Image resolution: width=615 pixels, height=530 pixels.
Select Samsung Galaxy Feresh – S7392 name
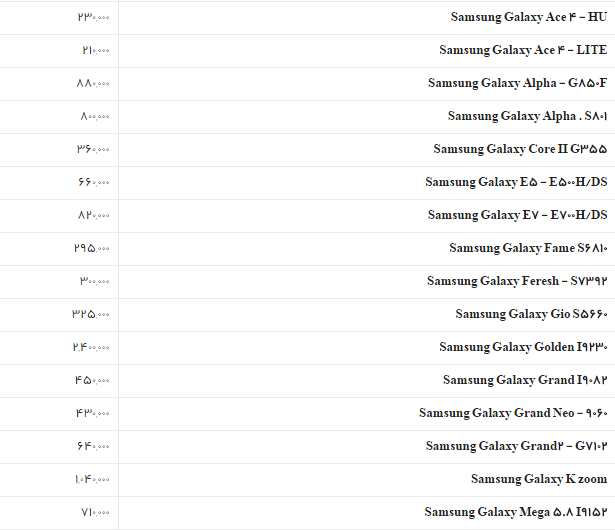[x=517, y=281]
